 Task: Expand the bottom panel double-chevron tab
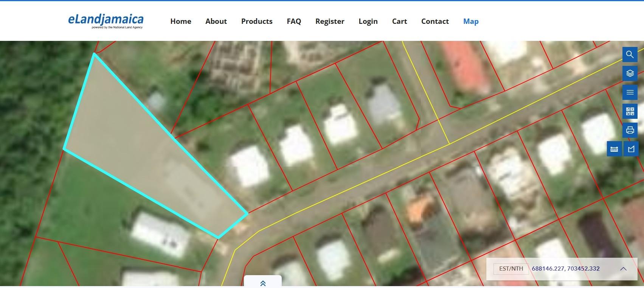click(x=263, y=283)
